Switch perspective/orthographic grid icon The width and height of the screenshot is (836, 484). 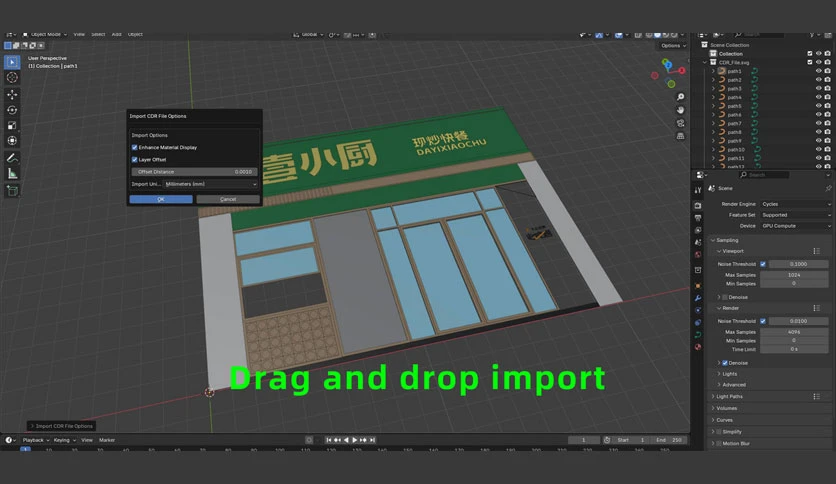[x=680, y=136]
